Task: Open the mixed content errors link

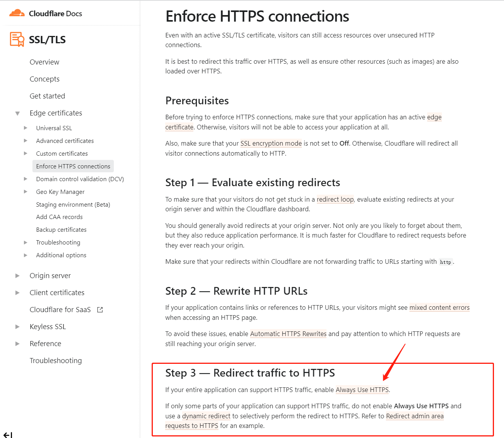Action: click(439, 307)
